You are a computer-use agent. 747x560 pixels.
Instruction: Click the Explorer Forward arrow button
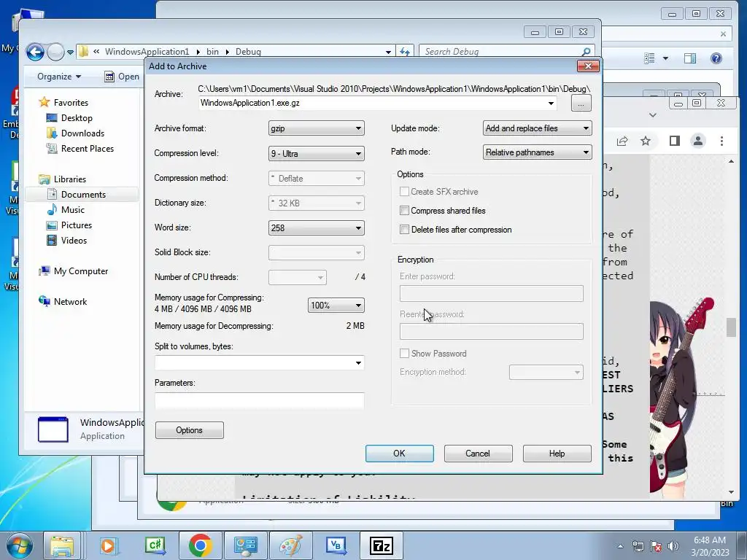pos(55,52)
